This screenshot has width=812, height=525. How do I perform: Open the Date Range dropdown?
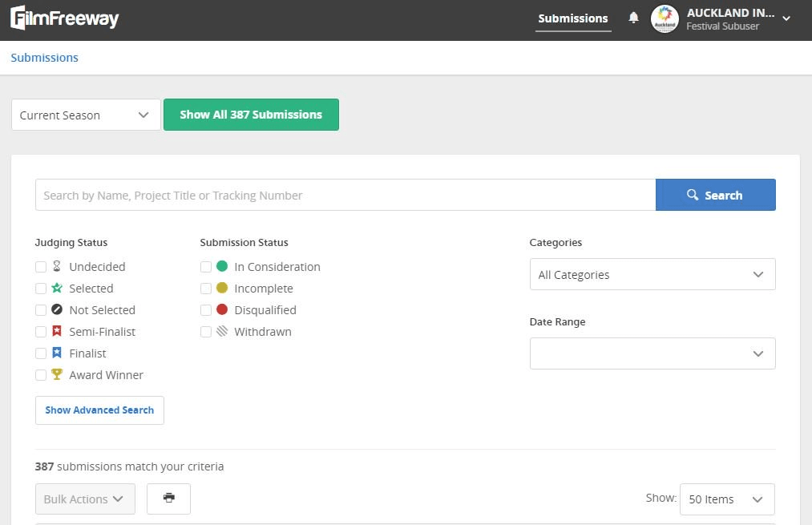point(652,353)
